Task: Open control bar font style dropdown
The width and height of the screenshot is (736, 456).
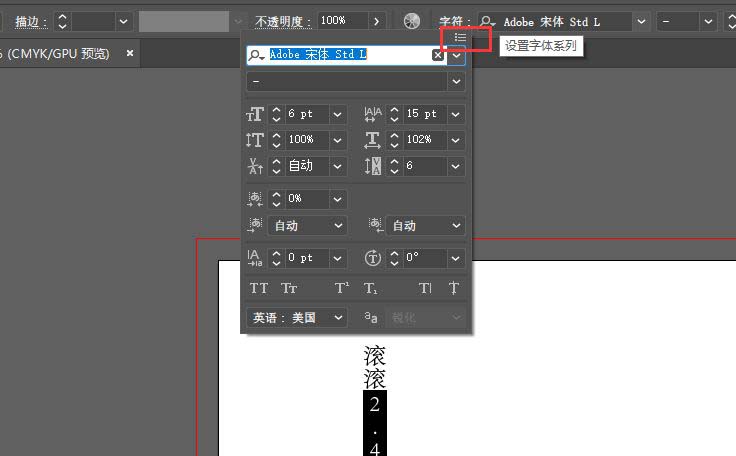Action: click(x=708, y=22)
